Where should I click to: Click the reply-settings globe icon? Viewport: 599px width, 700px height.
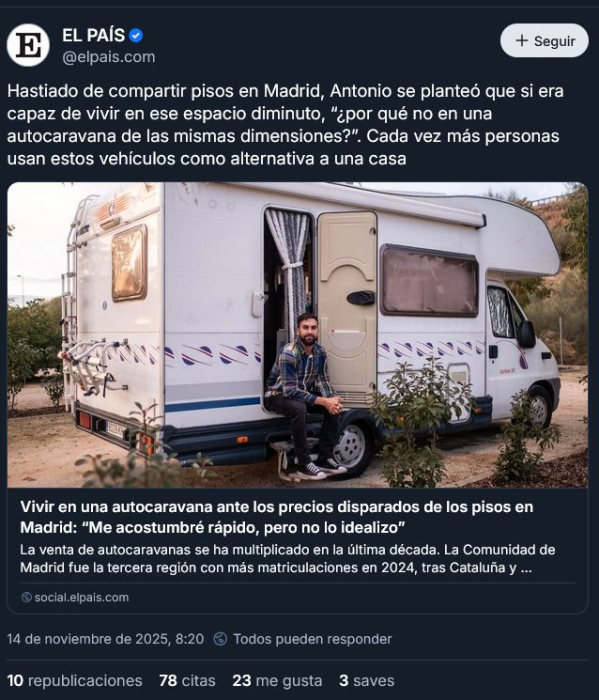pos(221,639)
